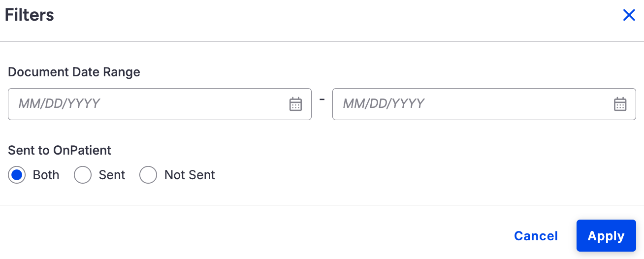This screenshot has height=259, width=644.
Task: Click the Filters dialog heading
Action: [x=30, y=15]
